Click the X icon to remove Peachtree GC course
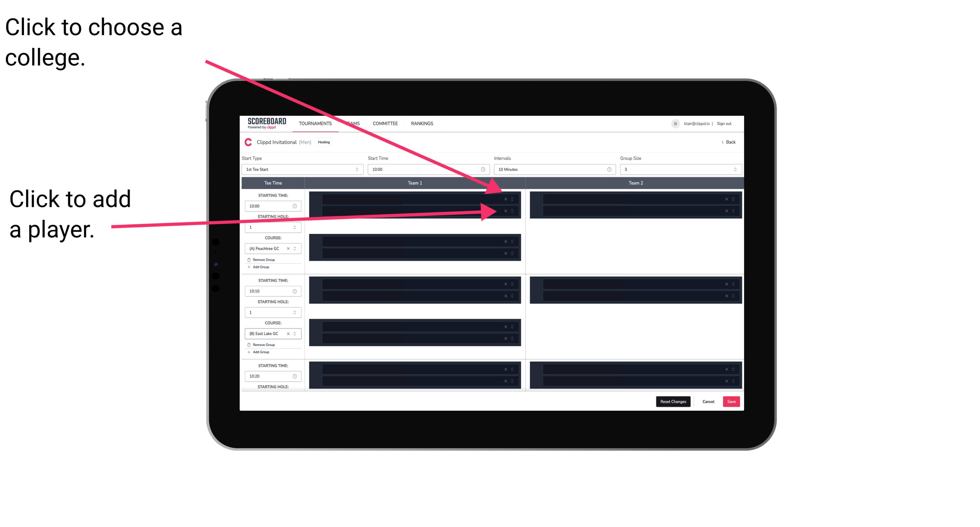This screenshot has width=980, height=527. (290, 249)
